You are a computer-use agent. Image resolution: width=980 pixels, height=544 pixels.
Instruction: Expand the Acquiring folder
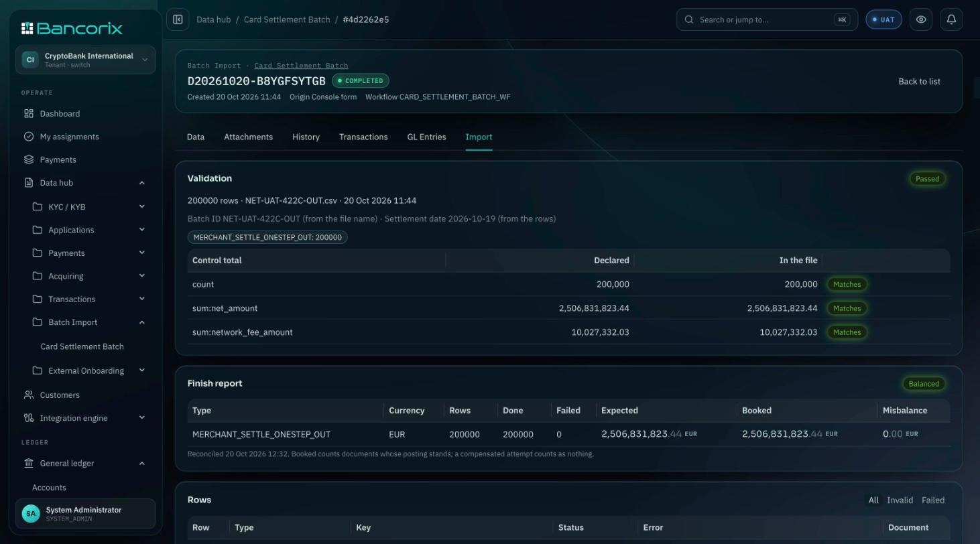142,276
